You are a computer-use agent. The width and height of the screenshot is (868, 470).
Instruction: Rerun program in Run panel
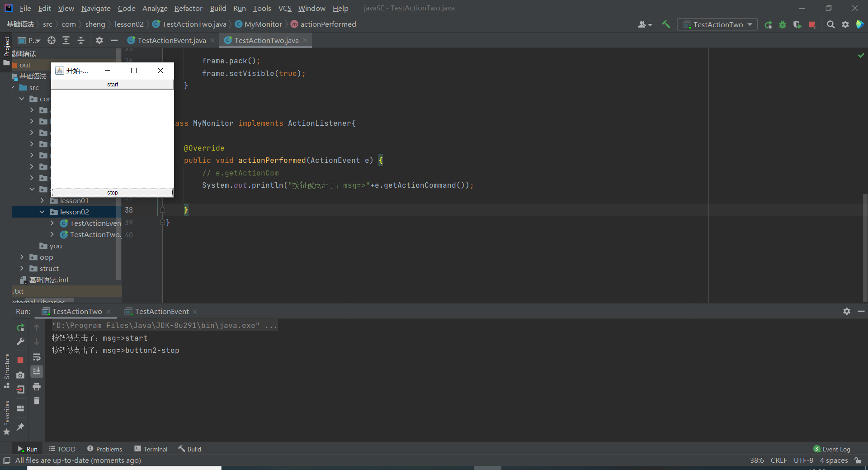[x=20, y=328]
